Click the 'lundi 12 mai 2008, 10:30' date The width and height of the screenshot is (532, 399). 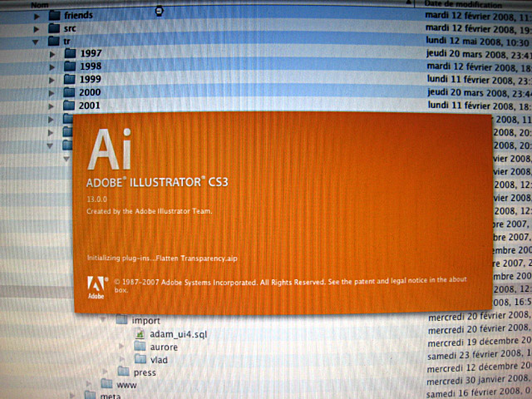point(477,42)
